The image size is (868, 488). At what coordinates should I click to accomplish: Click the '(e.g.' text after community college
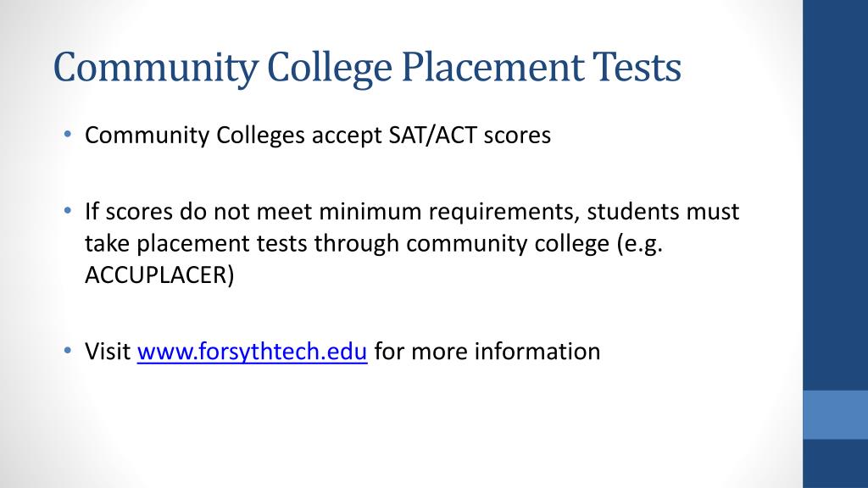click(x=640, y=244)
